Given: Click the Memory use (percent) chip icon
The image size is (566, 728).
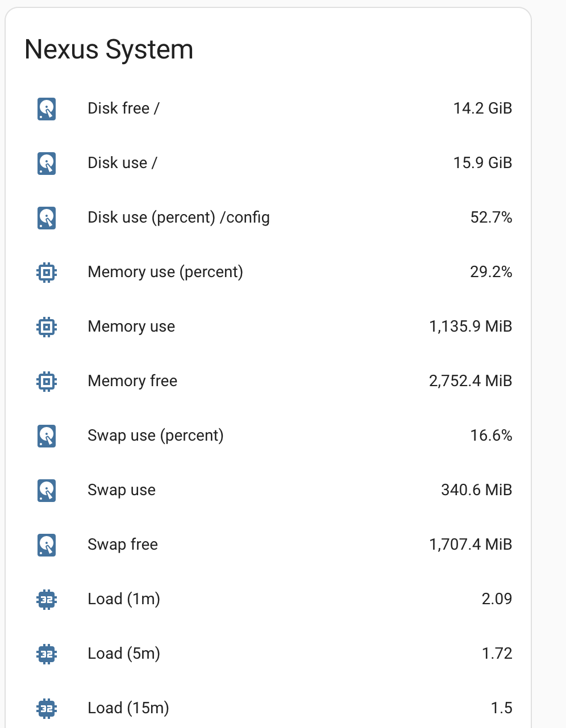Looking at the screenshot, I should pyautogui.click(x=47, y=272).
